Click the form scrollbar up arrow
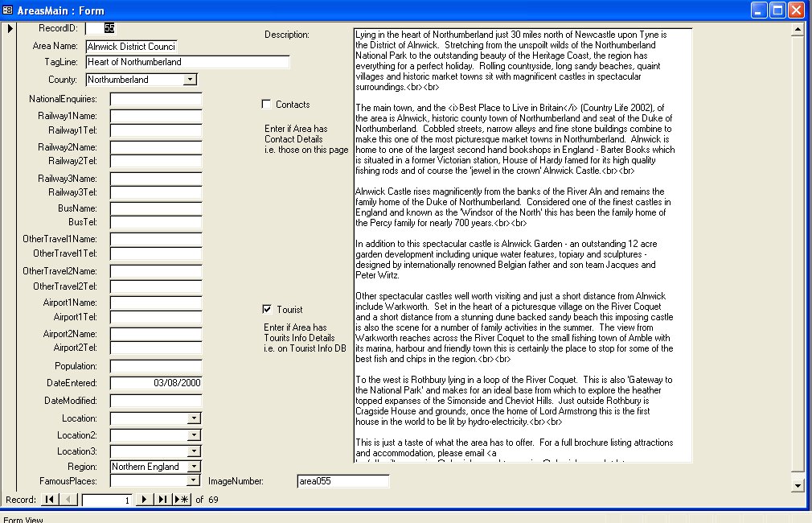The width and height of the screenshot is (812, 523). click(798, 29)
